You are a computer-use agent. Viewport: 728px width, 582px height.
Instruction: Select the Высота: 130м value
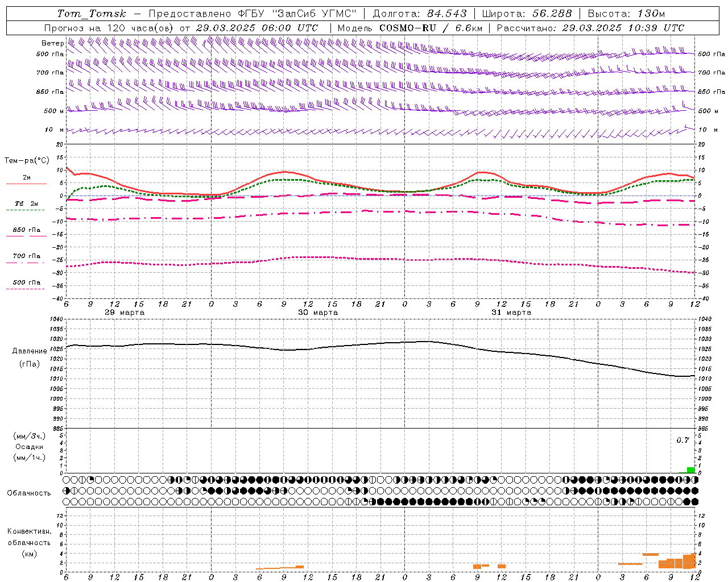click(x=626, y=14)
